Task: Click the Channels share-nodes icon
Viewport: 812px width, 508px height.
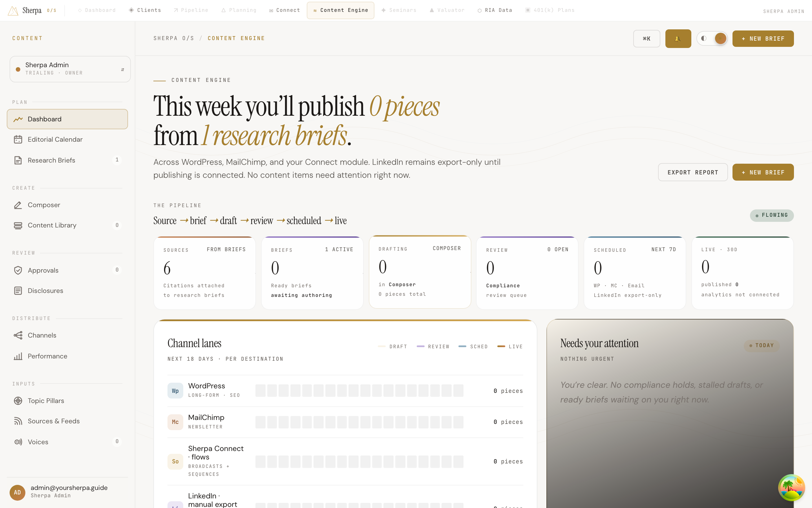Action: [x=18, y=335]
